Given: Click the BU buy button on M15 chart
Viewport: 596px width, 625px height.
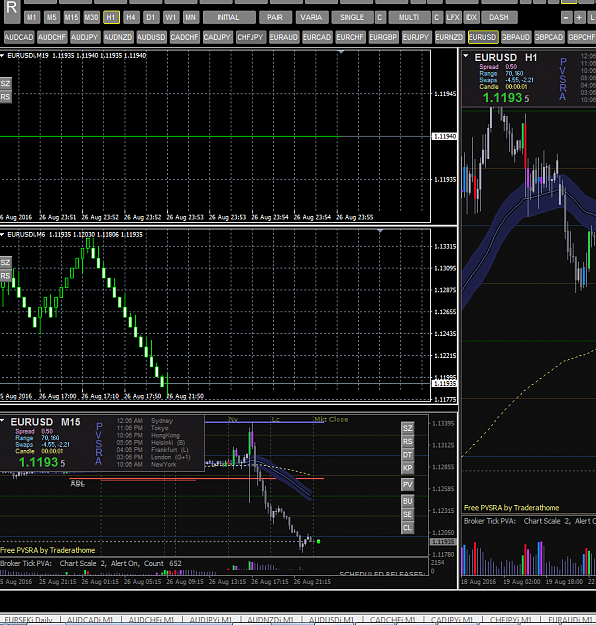Looking at the screenshot, I should [407, 501].
